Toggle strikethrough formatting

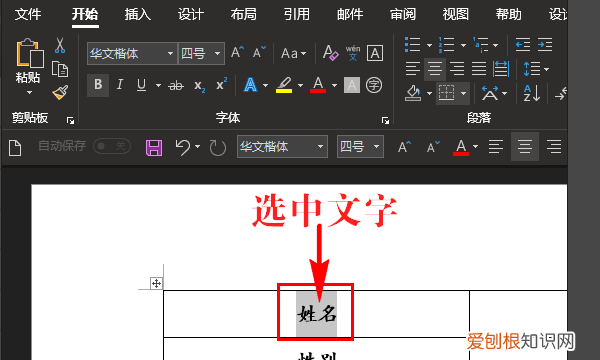176,85
